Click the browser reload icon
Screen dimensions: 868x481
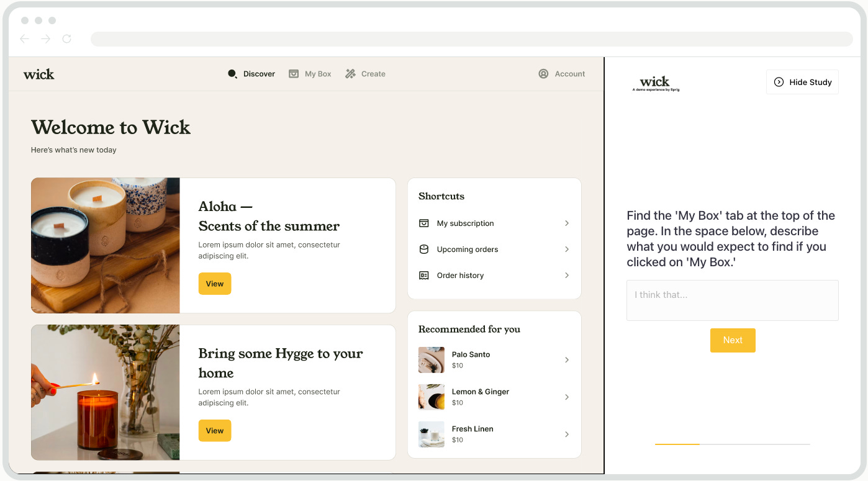tap(66, 39)
